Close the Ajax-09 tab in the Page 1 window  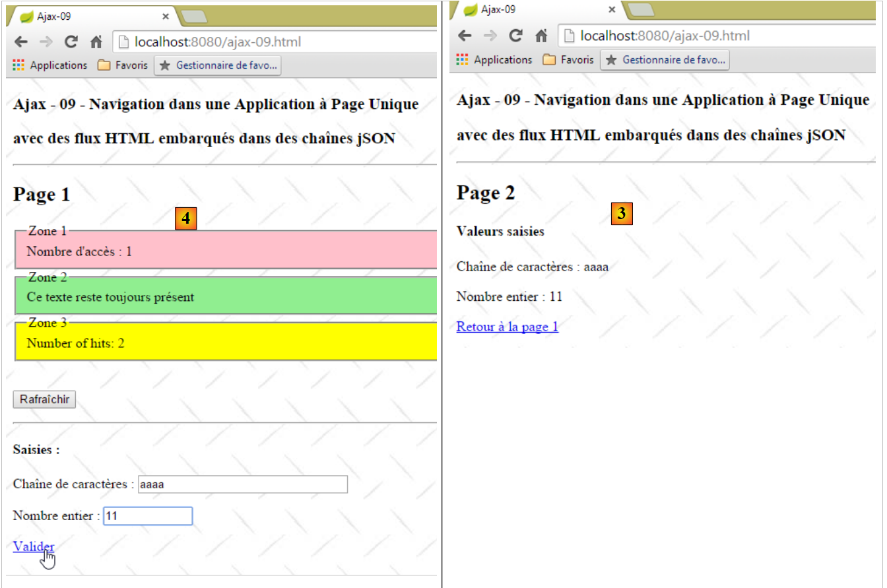tap(165, 16)
